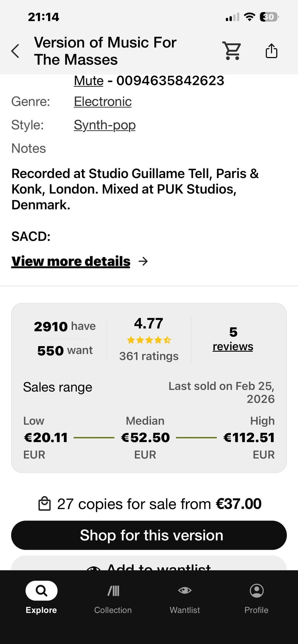
Task: Tap the star rating display
Action: (x=149, y=340)
